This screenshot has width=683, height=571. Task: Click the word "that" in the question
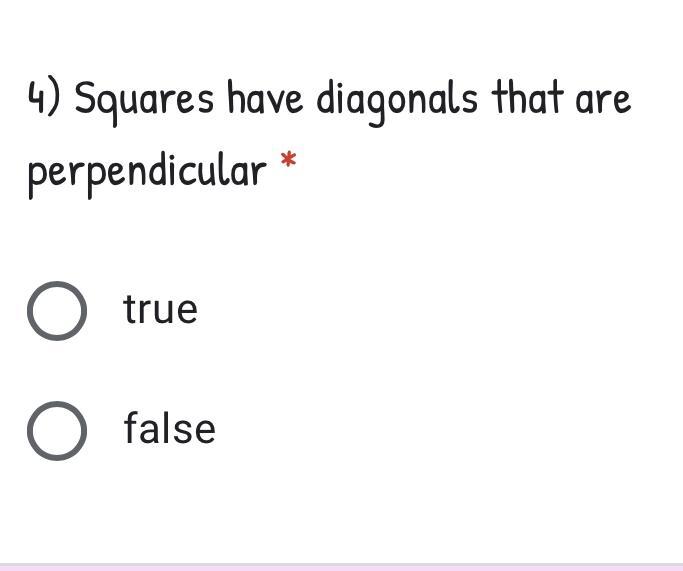coord(527,98)
